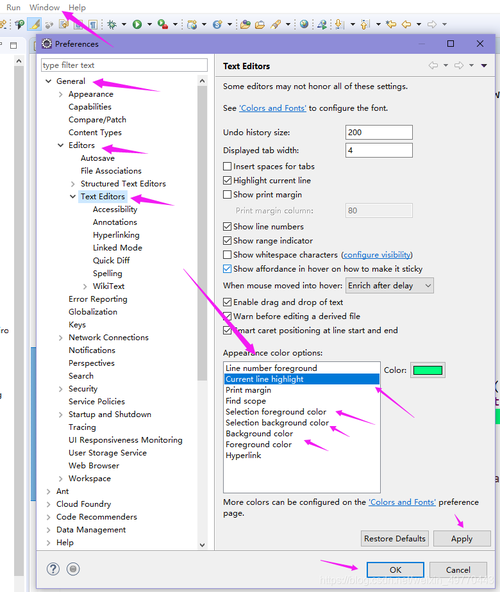Expand the Appearance tree node
This screenshot has width=500, height=592.
coord(60,94)
